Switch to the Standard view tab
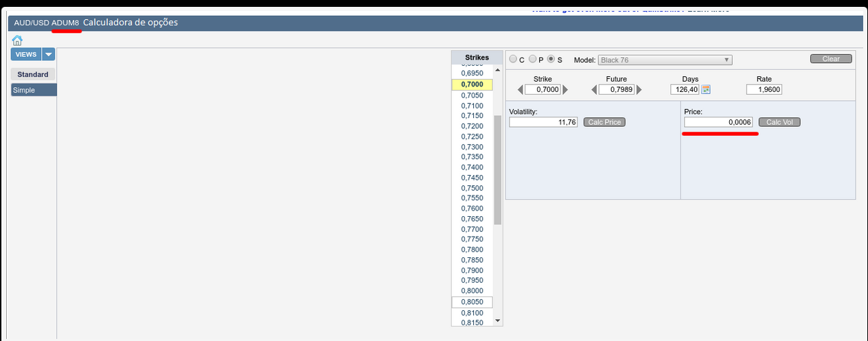This screenshot has height=341, width=868. 33,74
